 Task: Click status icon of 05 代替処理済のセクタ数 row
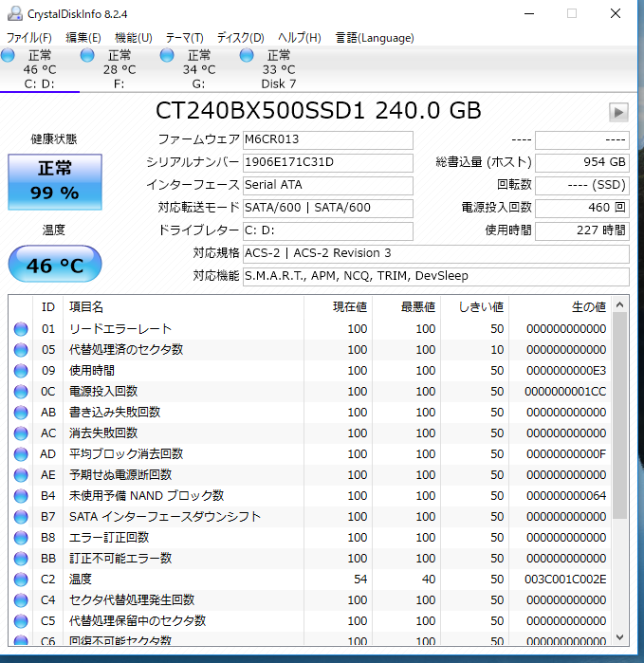click(21, 350)
